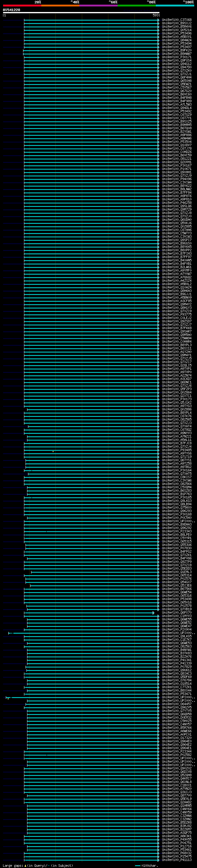Image resolution: width=197 pixels, height=868 pixels.
Task: Open the hit UniRef100_C3TX68
Action: tap(177, 20)
